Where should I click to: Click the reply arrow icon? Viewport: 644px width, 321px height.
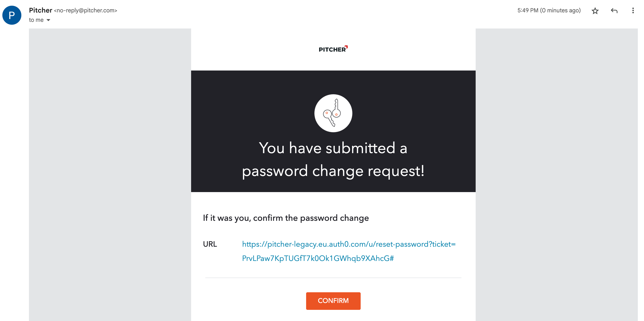614,11
